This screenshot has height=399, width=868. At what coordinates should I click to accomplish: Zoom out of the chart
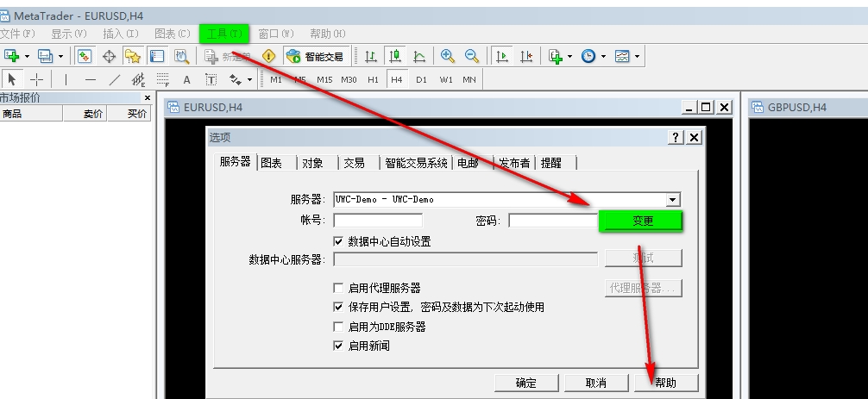click(x=472, y=56)
